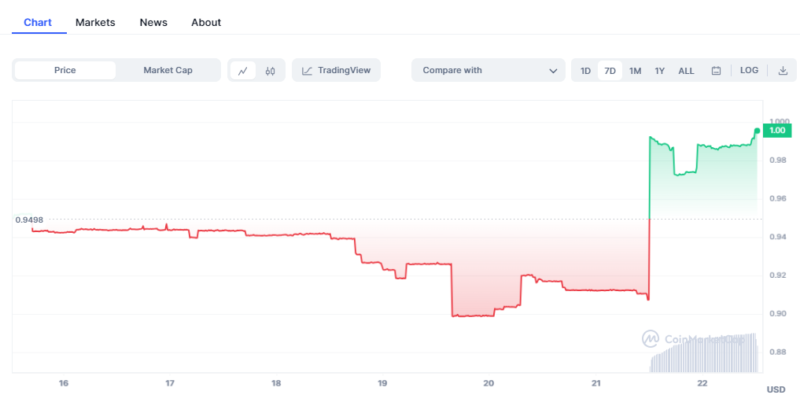Open the Markets tab
Image resolution: width=800 pixels, height=406 pixels.
point(95,22)
